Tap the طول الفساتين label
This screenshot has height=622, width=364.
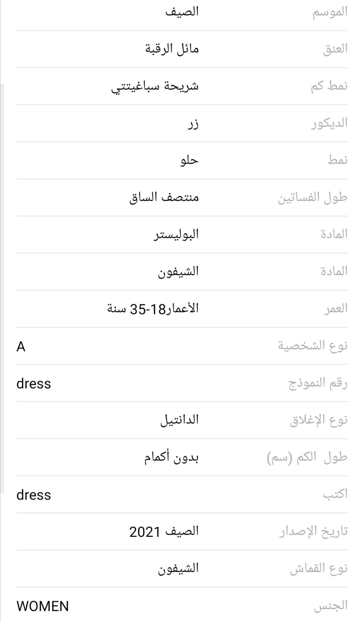point(312,198)
